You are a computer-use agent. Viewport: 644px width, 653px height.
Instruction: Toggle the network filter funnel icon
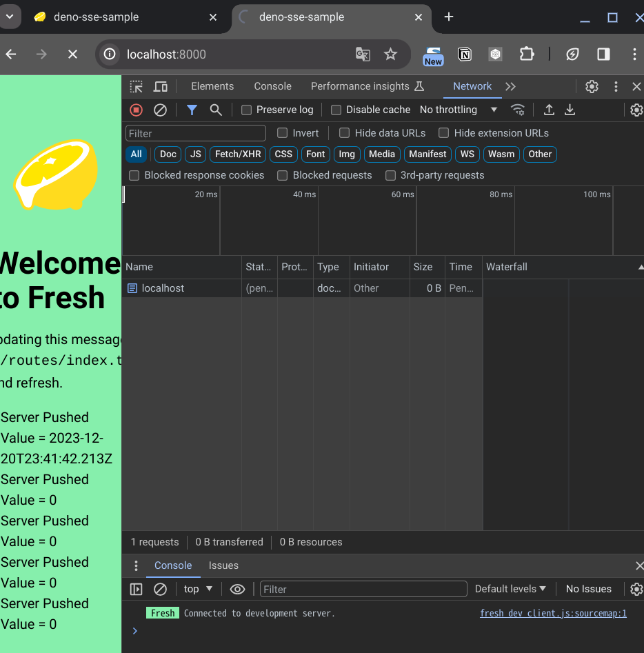tap(192, 110)
